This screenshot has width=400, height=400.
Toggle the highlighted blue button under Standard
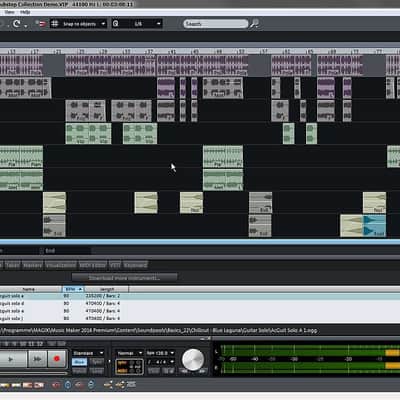79,362
